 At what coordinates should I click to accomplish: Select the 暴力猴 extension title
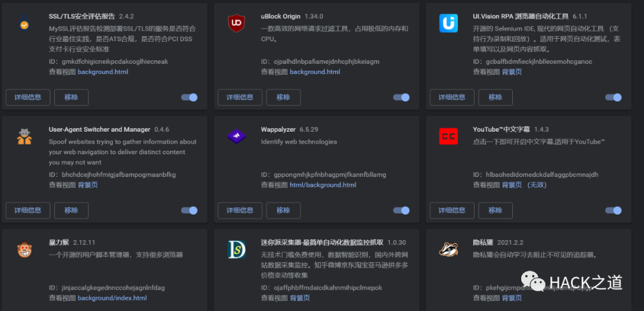coord(58,242)
